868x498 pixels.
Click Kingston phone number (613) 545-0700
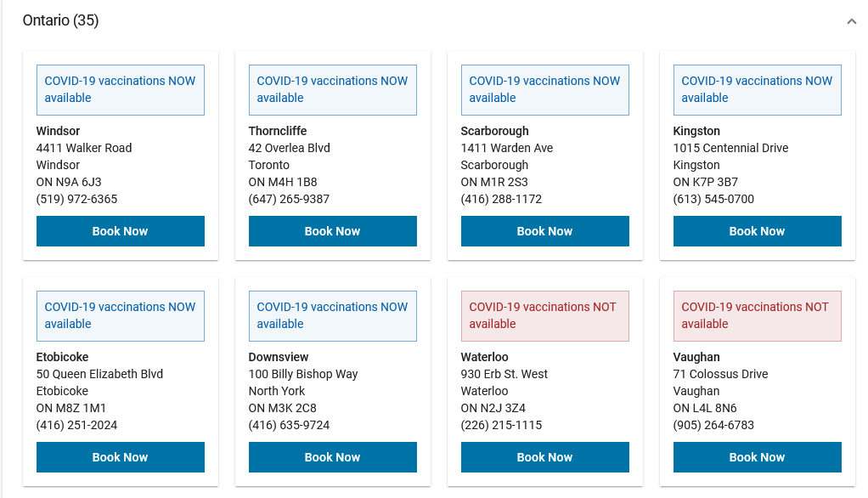coord(713,199)
